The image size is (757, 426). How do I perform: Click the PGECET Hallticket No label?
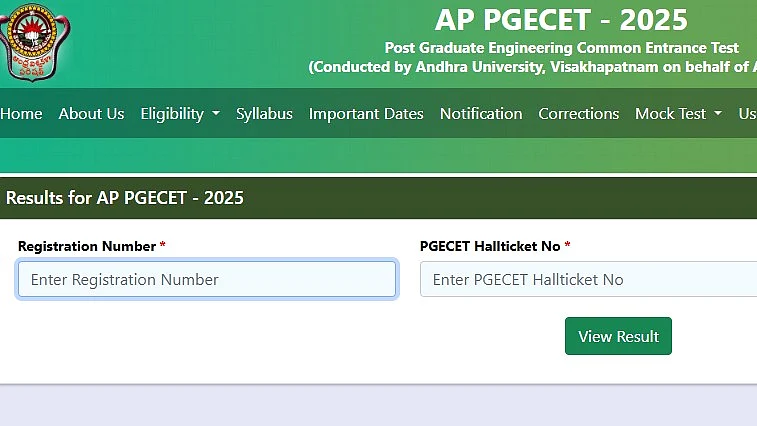click(490, 246)
